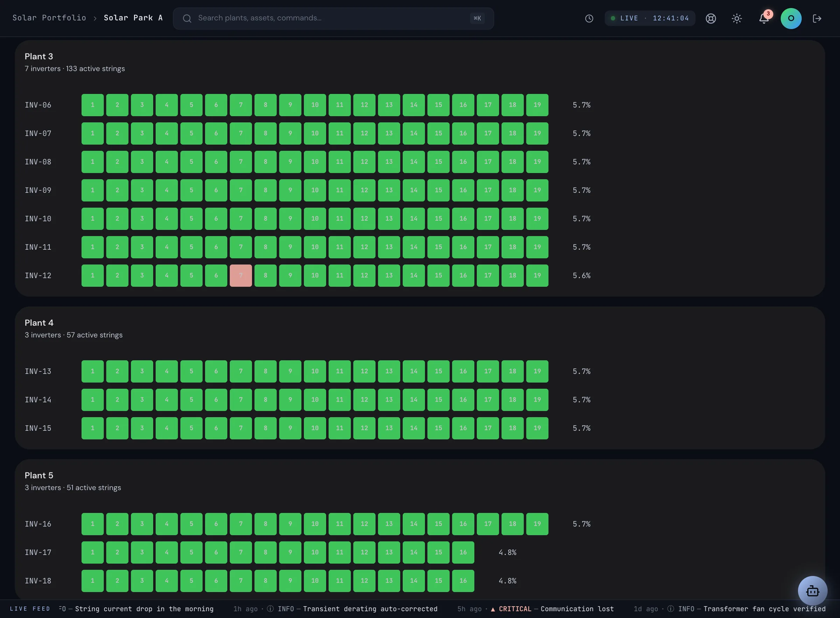Open Transient derating auto-corrected feed item
This screenshot has height=618, width=840.
tap(335, 609)
